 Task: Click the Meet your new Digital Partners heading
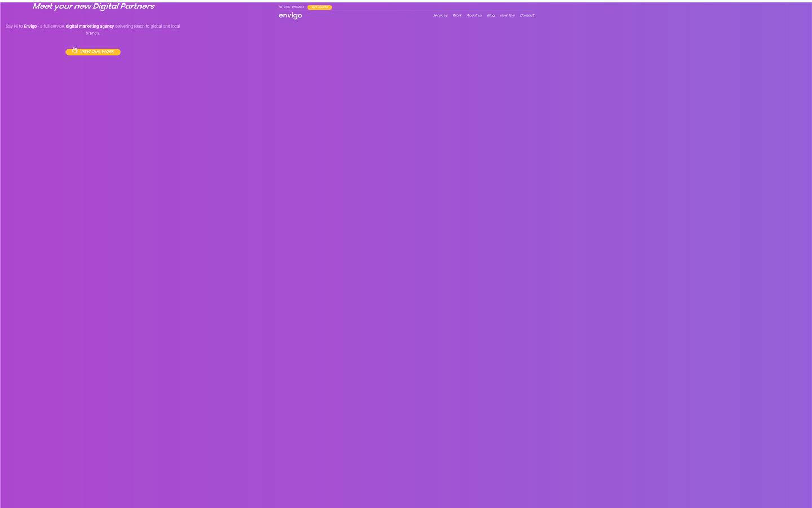tap(93, 7)
